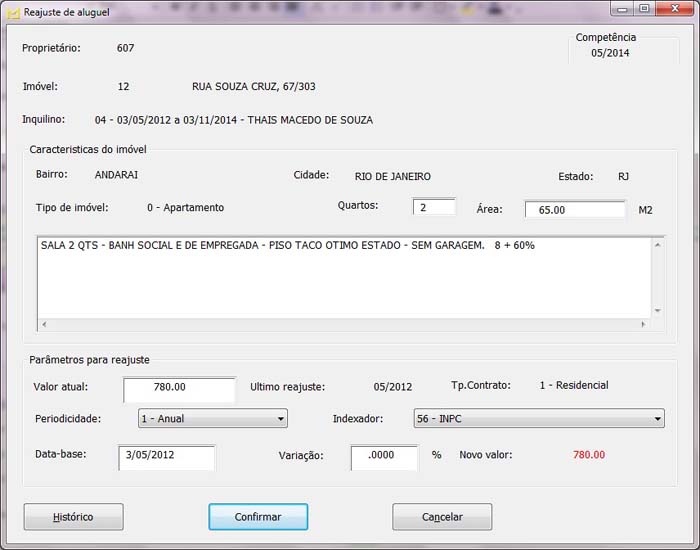Click the Reajuste de aluguel title bar icon
The height and width of the screenshot is (550, 700).
tap(13, 12)
